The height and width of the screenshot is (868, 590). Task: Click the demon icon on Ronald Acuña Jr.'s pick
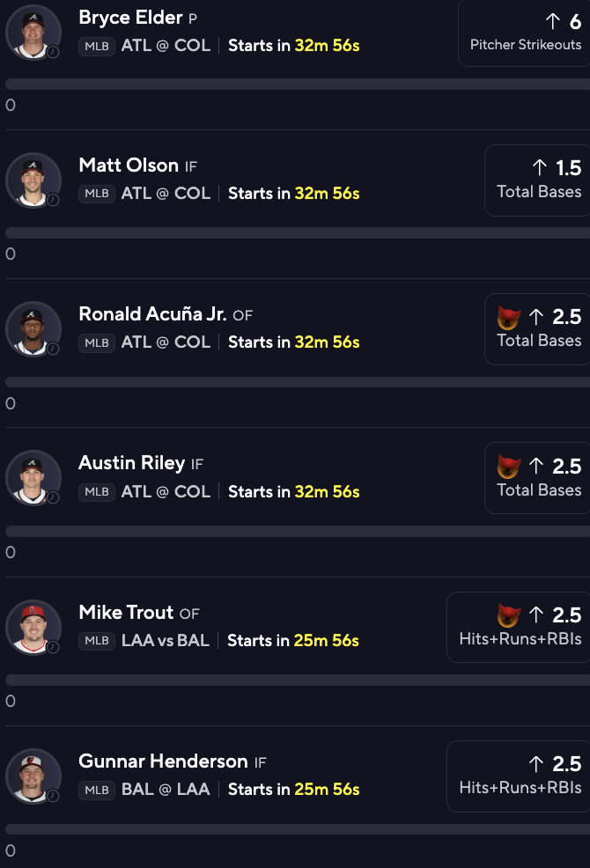(509, 318)
